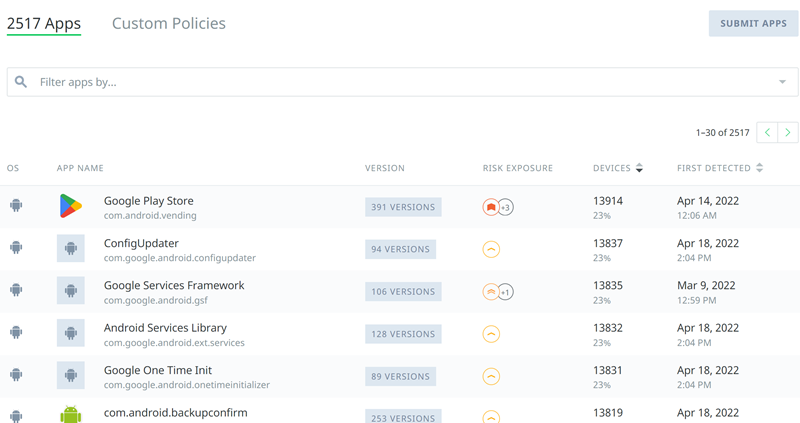
Task: Expand the filter dropdown arrow
Action: point(782,82)
